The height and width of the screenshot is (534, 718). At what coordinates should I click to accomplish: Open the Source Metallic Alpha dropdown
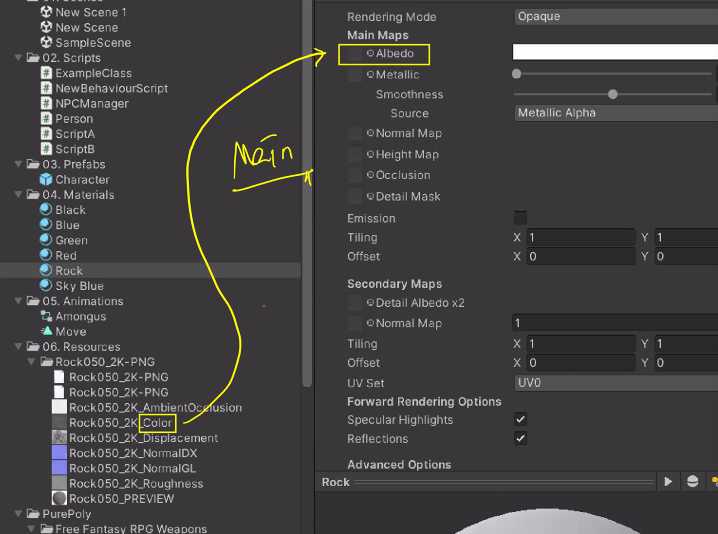[616, 113]
